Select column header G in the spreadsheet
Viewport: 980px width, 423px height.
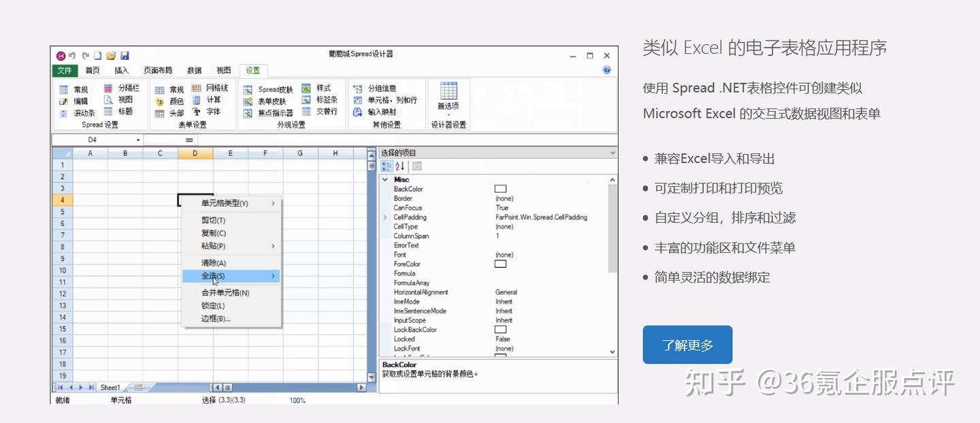300,153
